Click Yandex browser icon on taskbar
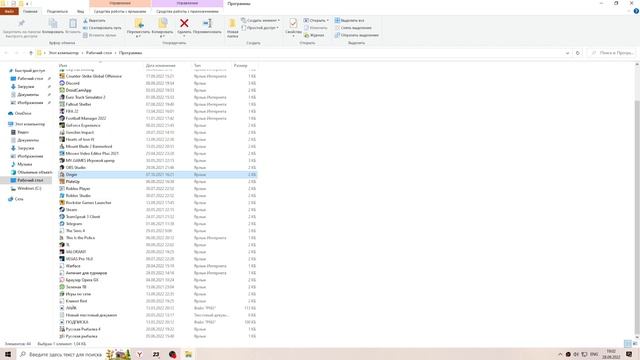The height and width of the screenshot is (360, 640). click(139, 354)
